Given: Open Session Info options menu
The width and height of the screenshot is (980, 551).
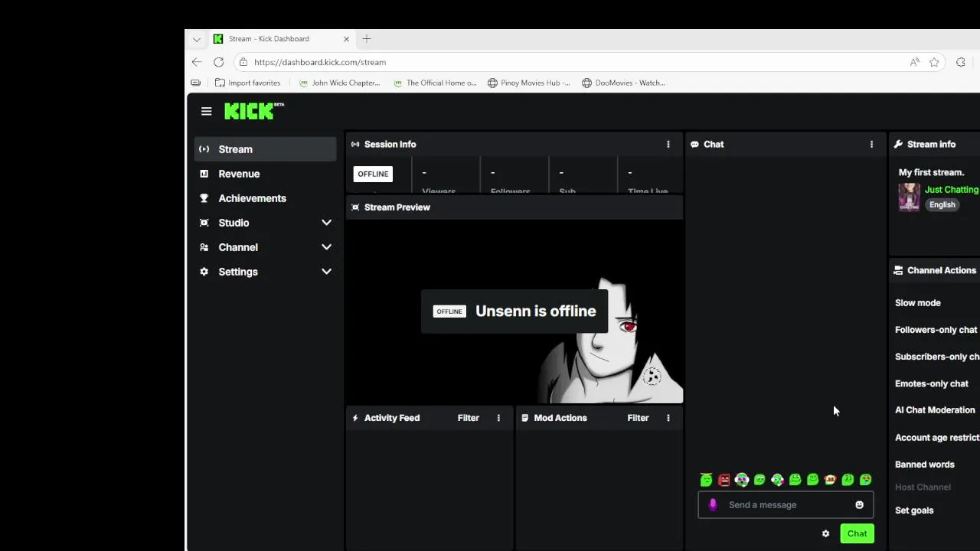Looking at the screenshot, I should [x=668, y=144].
